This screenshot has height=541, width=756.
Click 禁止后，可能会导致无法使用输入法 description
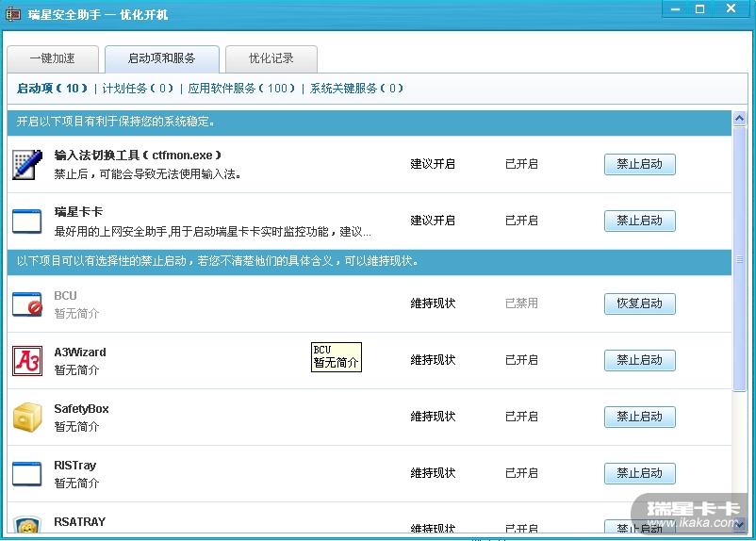pyautogui.click(x=148, y=174)
